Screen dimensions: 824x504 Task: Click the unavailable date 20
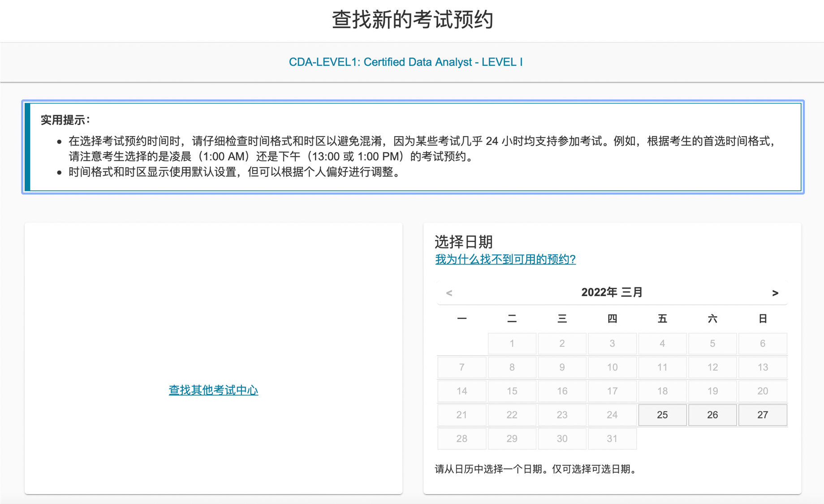(x=763, y=391)
